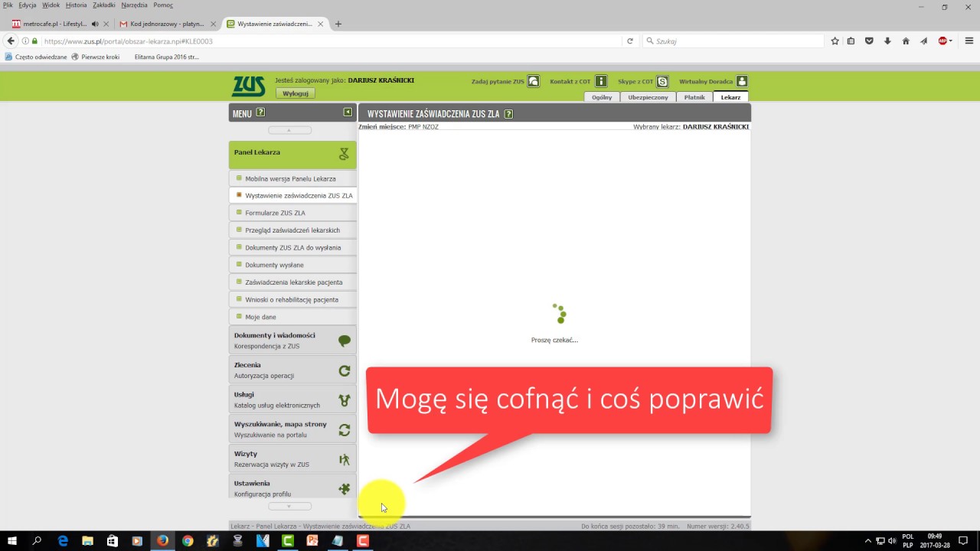Viewport: 980px width, 551px height.
Task: Open PowerPoint from taskbar
Action: coord(312,540)
